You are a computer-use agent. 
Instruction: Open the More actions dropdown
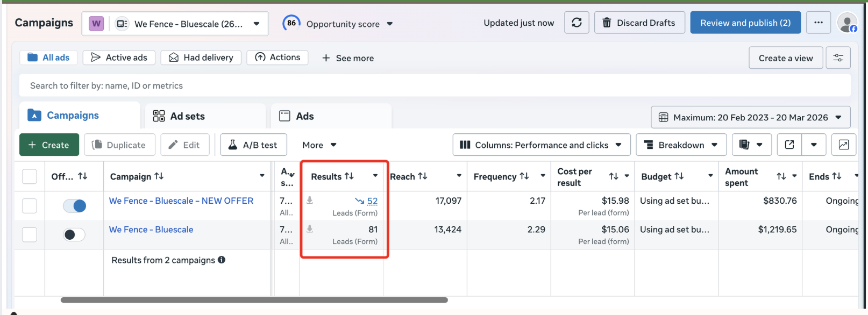click(x=319, y=145)
